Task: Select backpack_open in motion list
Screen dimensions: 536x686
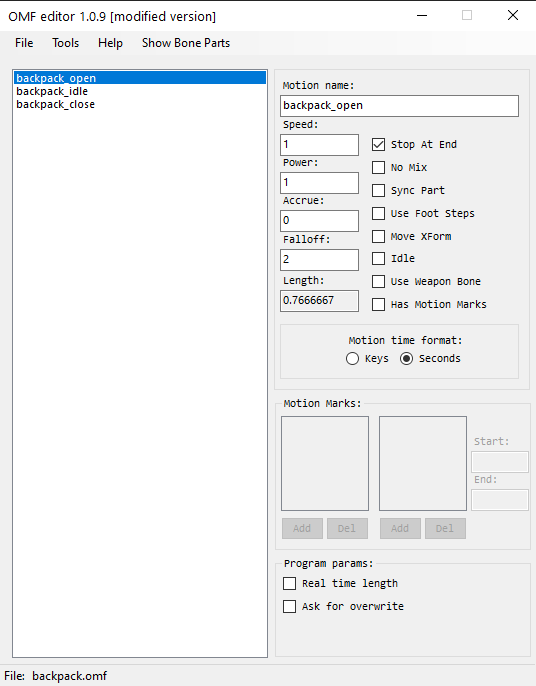Action: pyautogui.click(x=140, y=78)
